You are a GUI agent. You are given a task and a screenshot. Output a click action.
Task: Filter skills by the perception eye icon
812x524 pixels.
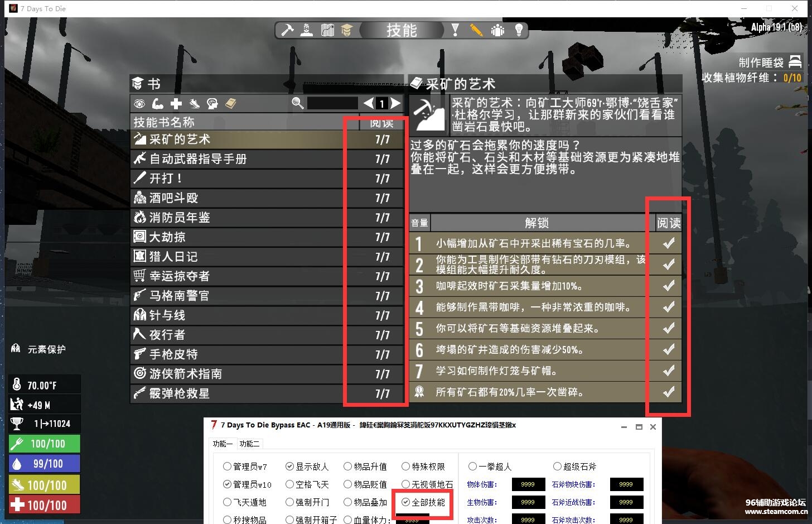coord(139,103)
